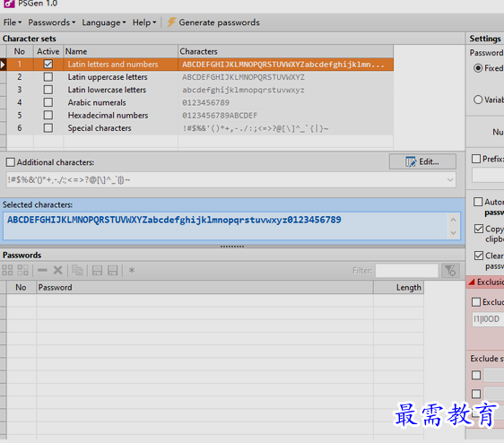Click the characters cell 0123456789ABCDEF

(x=220, y=116)
